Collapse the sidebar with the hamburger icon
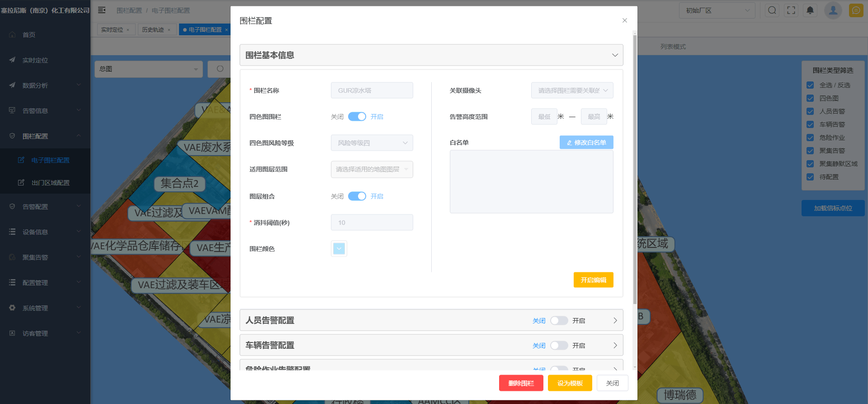Image resolution: width=868 pixels, height=404 pixels. click(102, 10)
